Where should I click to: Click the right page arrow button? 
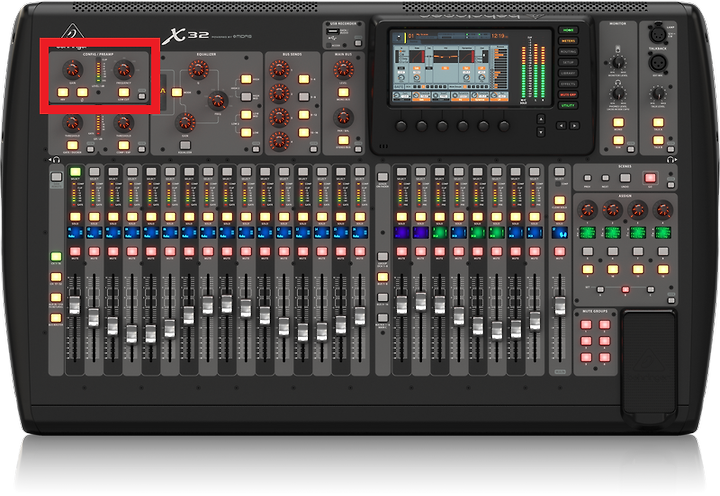[574, 125]
